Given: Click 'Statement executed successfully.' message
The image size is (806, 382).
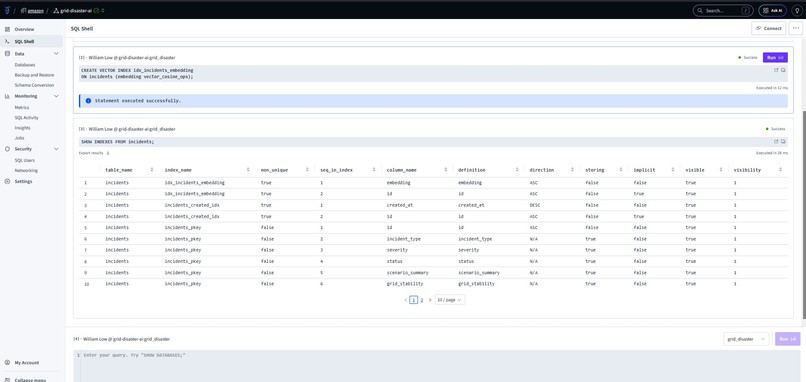Looking at the screenshot, I should 138,101.
